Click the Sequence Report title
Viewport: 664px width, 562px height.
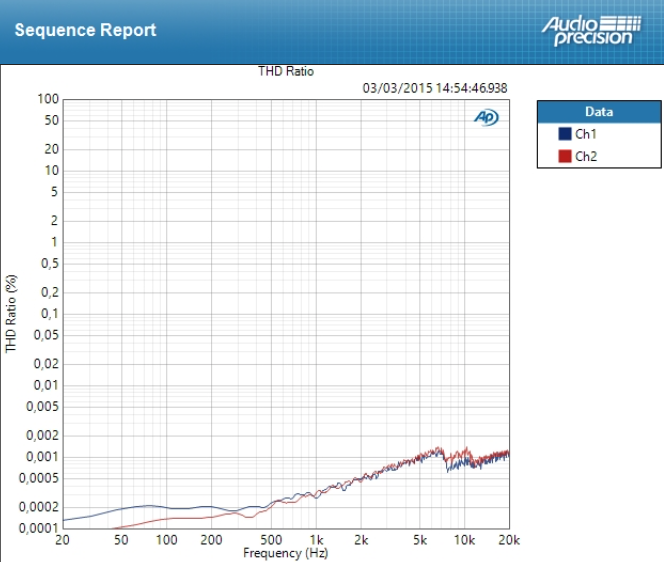pyautogui.click(x=85, y=30)
